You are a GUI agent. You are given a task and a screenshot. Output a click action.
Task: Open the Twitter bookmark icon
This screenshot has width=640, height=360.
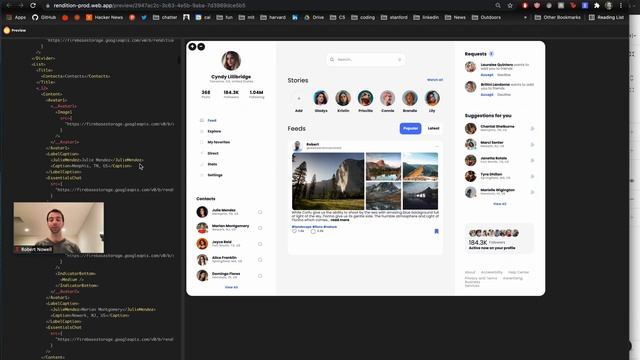click(x=144, y=18)
